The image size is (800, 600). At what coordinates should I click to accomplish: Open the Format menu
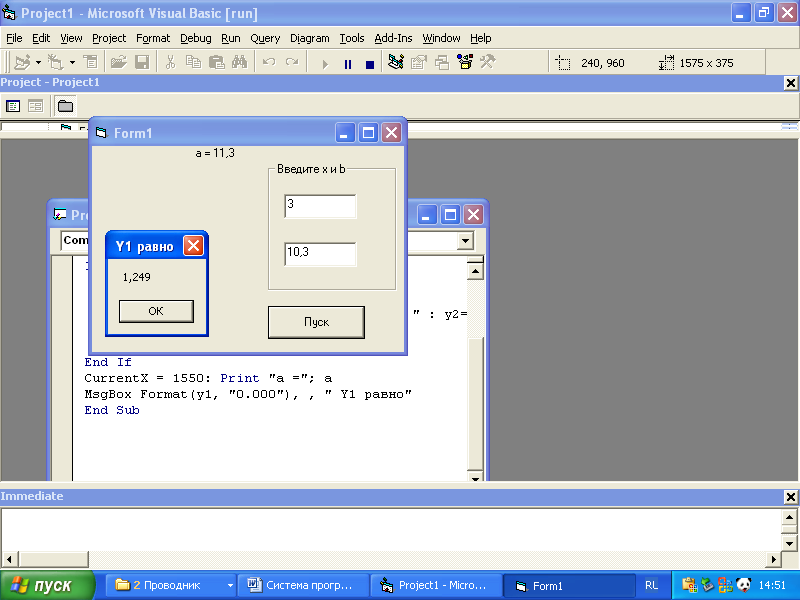tap(153, 38)
